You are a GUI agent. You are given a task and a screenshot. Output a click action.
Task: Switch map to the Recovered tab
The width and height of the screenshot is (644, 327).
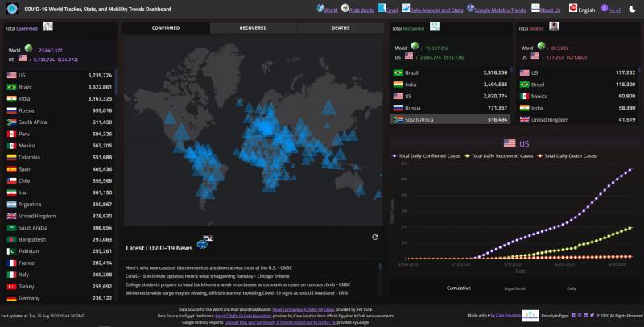tap(253, 28)
